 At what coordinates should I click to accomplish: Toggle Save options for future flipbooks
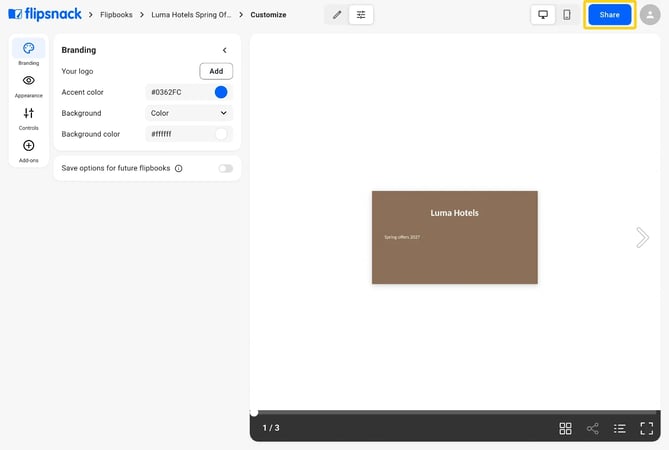pyautogui.click(x=226, y=168)
